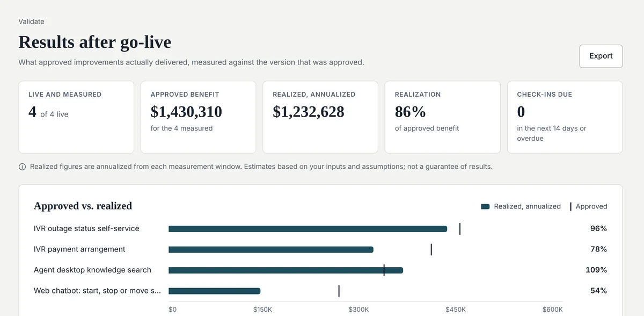Select the 'IVR outage status self-service' label
Screen dimensions: 644x316
[86, 228]
